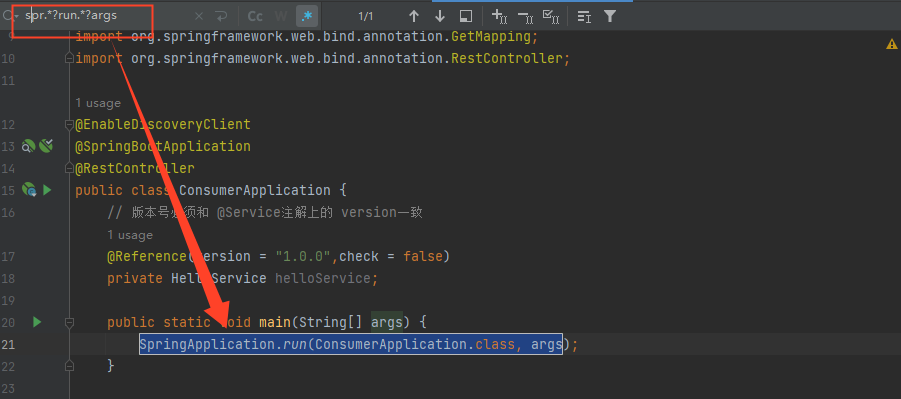
Task: Go to next occurrence down arrow
Action: tap(440, 17)
